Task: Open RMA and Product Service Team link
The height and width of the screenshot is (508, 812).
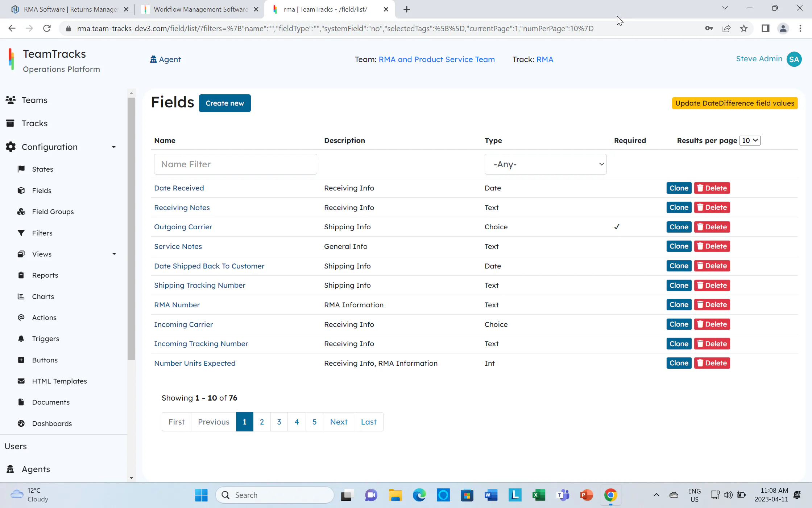Action: click(436, 60)
